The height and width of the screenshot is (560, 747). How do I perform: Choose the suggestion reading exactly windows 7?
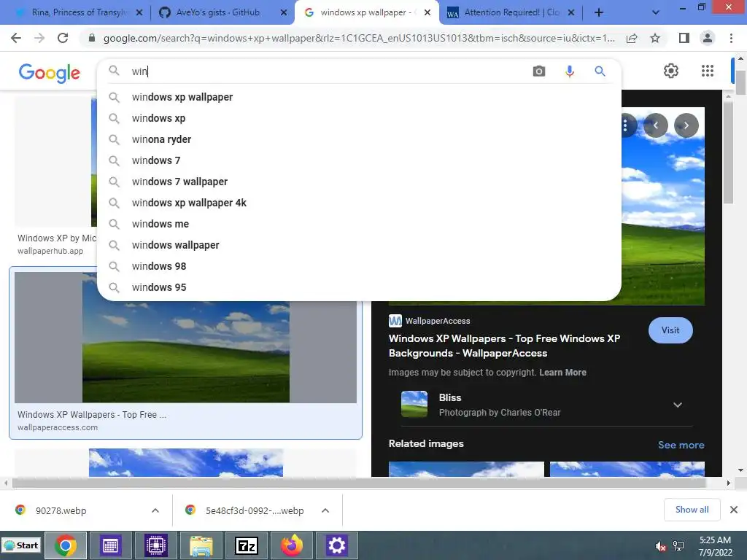tap(359, 160)
